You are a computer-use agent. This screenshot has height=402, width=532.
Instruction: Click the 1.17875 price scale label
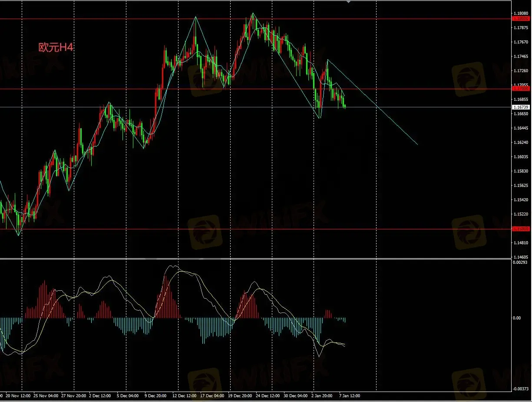521,28
